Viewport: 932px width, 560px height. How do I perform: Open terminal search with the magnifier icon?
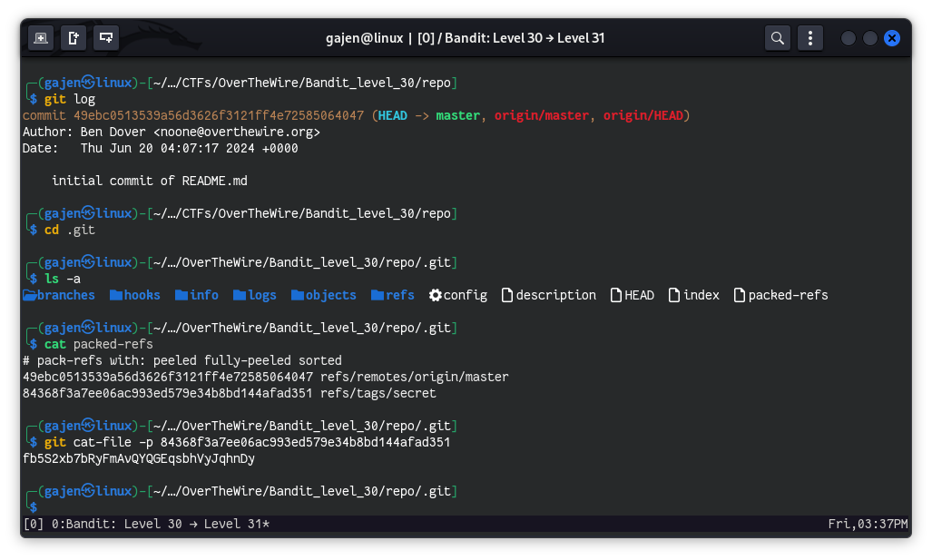pyautogui.click(x=777, y=38)
